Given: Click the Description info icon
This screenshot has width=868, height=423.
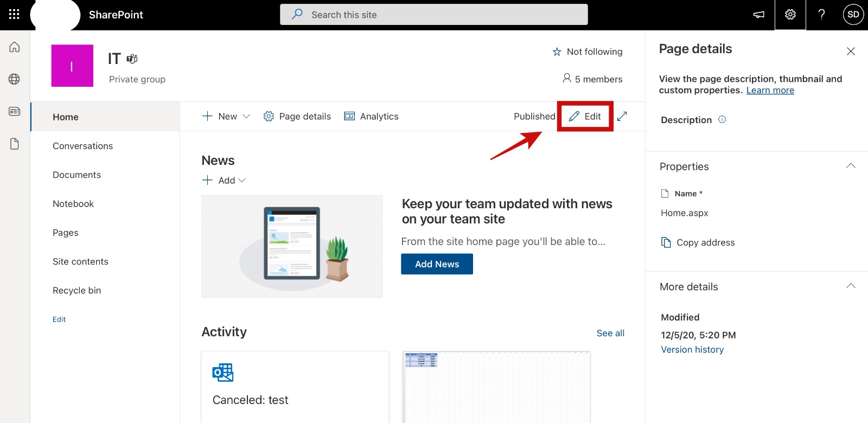Looking at the screenshot, I should (x=722, y=119).
